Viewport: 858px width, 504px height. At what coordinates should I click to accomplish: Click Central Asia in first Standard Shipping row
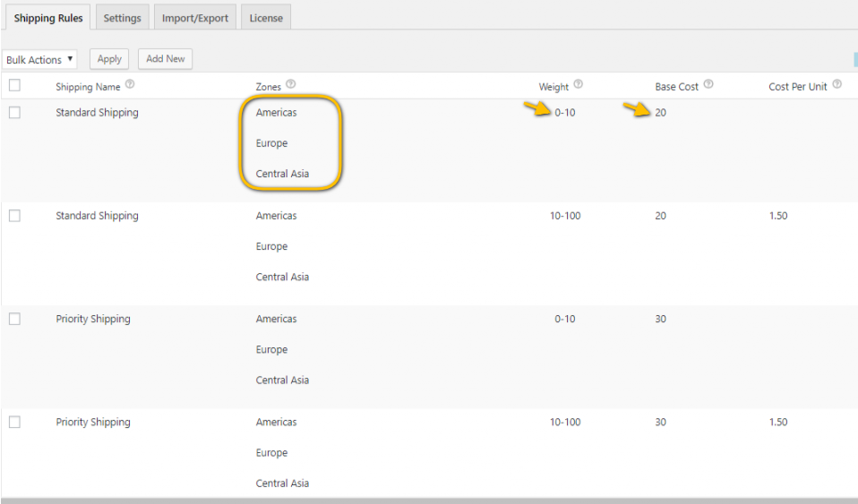coord(282,174)
